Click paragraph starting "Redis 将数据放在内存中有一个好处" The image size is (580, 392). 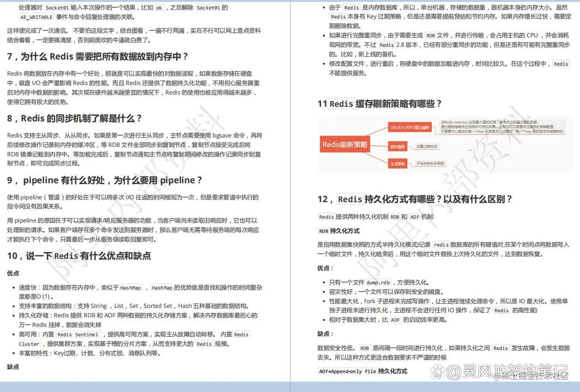(134, 87)
